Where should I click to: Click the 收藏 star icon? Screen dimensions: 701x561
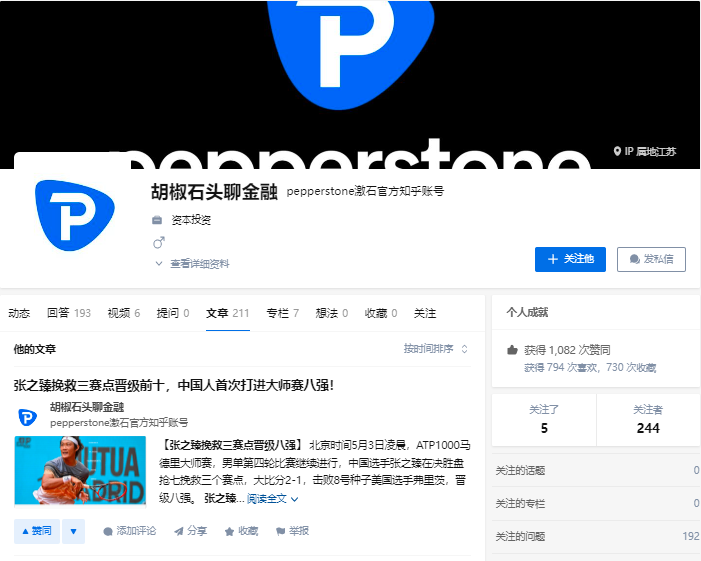click(x=229, y=531)
